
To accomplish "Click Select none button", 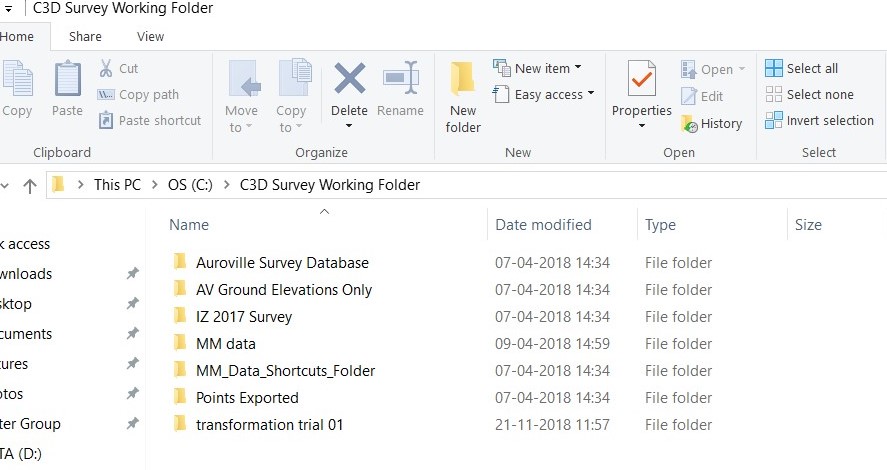I will [809, 94].
